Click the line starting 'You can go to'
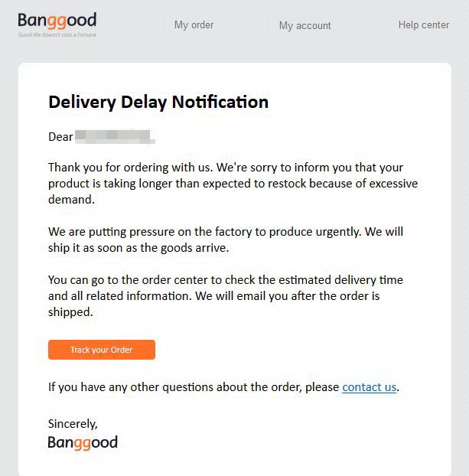The image size is (469, 476). coord(225,279)
